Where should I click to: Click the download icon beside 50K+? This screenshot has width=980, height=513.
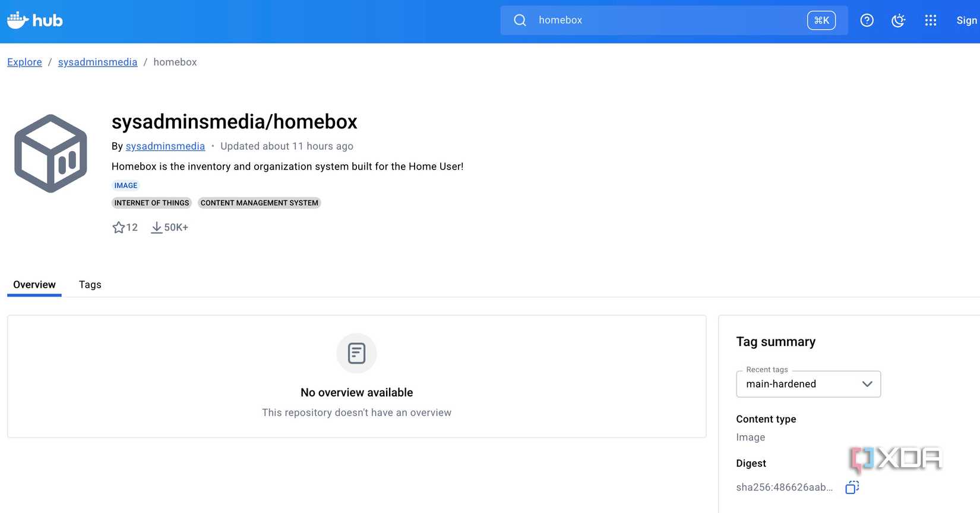[156, 227]
